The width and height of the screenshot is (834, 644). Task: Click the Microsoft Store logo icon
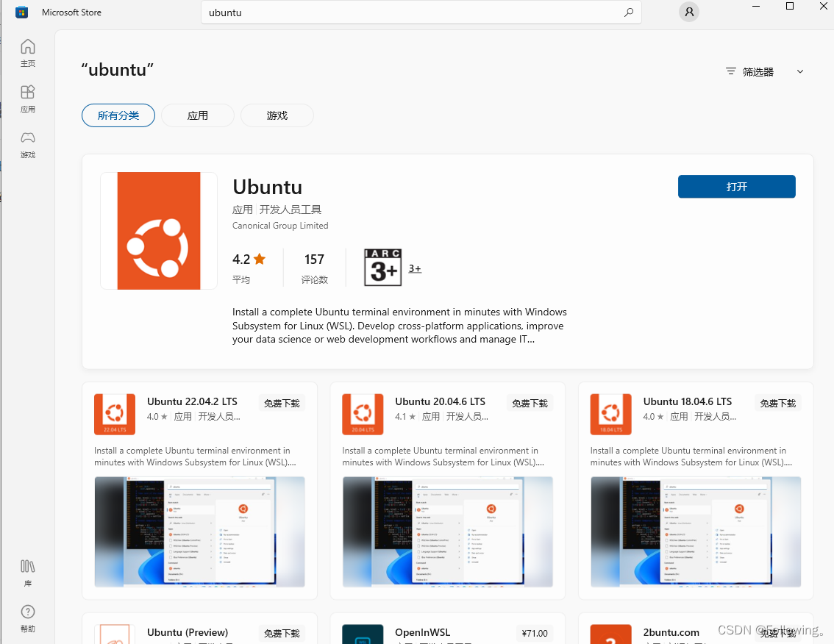(21, 12)
